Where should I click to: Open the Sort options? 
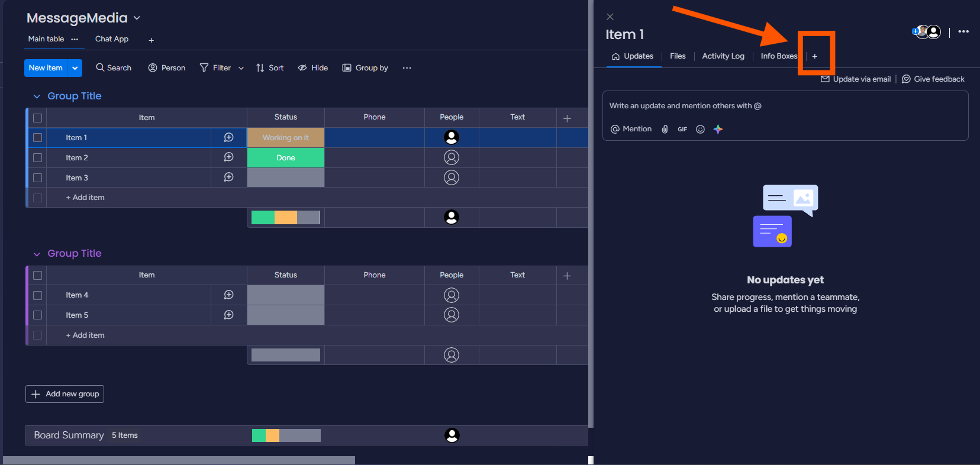[x=270, y=68]
